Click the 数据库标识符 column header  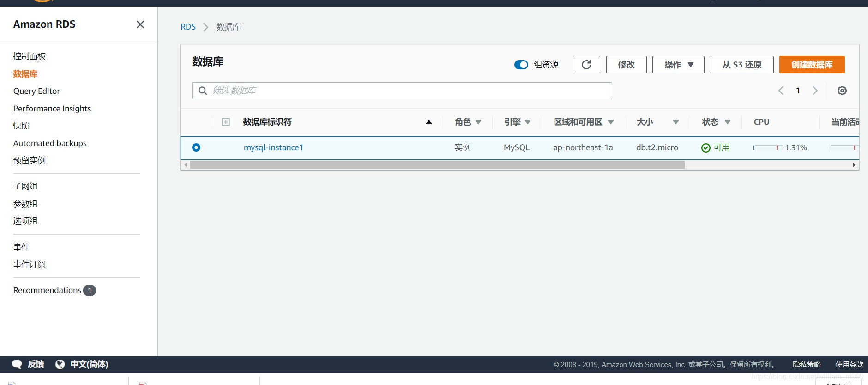tap(267, 122)
